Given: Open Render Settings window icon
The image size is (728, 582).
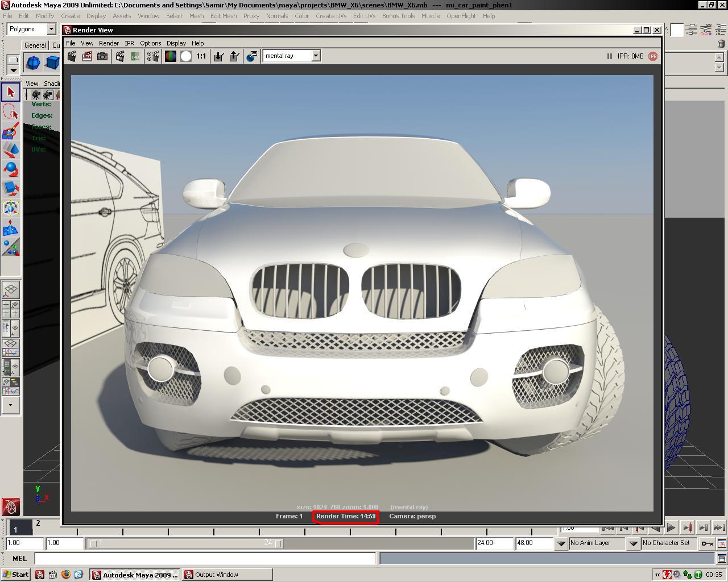Looking at the screenshot, I should pos(153,56).
